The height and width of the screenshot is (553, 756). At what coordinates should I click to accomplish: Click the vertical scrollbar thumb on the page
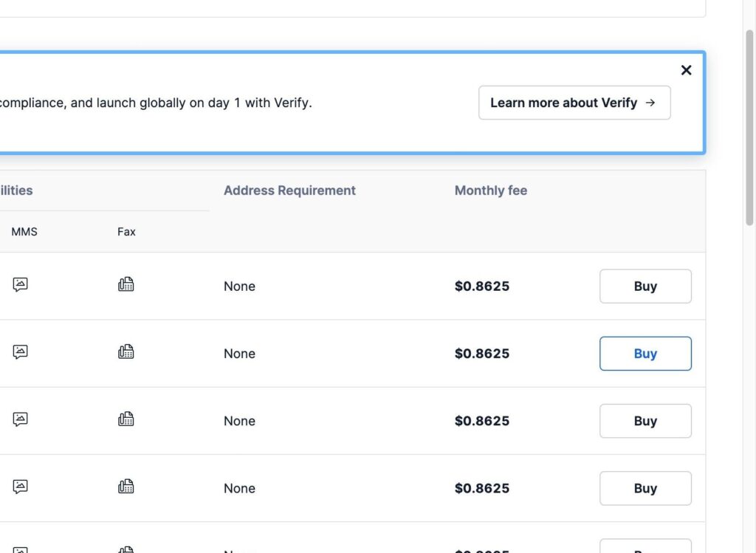point(749,126)
